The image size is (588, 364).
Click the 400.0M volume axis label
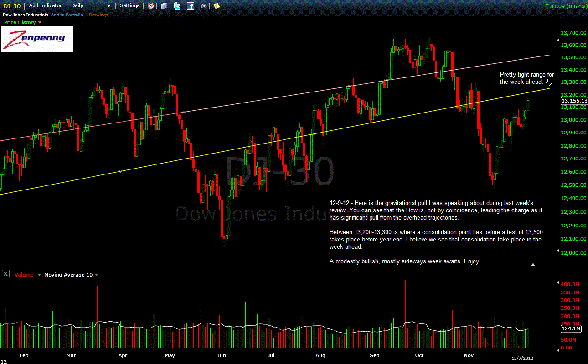tap(570, 283)
